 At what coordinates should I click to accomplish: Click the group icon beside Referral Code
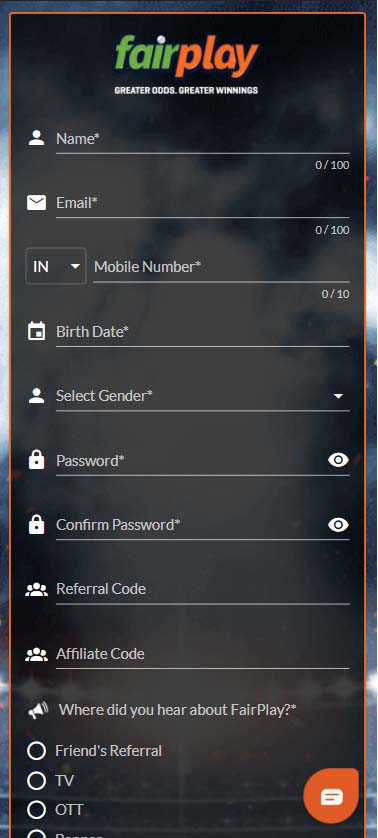coord(36,589)
